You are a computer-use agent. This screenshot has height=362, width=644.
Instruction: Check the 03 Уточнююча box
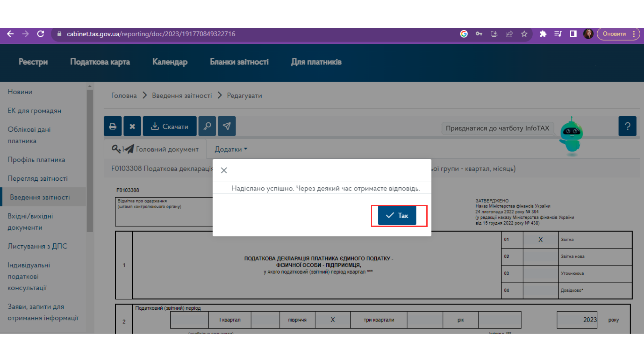(x=540, y=274)
